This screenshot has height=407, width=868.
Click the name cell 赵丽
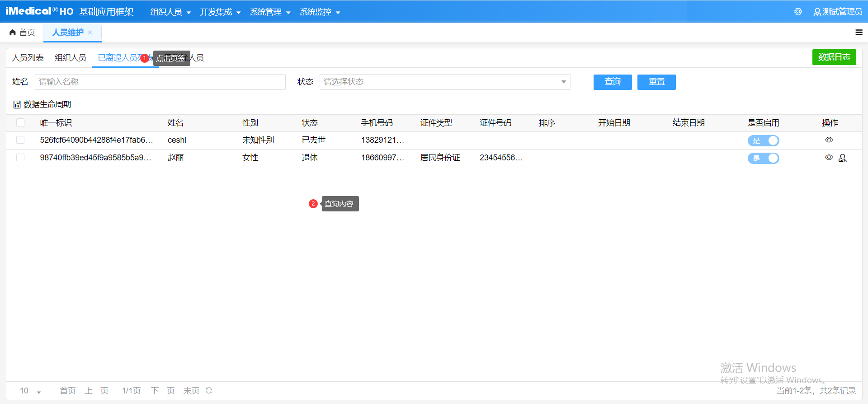(x=175, y=158)
